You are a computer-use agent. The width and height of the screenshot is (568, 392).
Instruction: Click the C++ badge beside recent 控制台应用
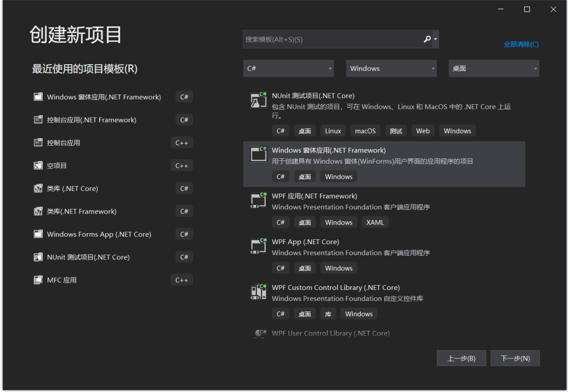point(181,143)
